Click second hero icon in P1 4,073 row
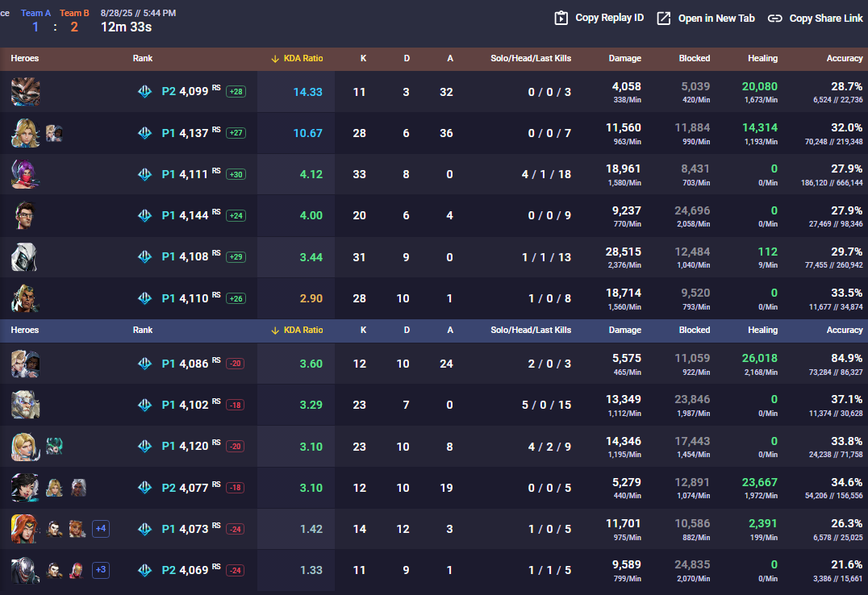 [x=54, y=529]
